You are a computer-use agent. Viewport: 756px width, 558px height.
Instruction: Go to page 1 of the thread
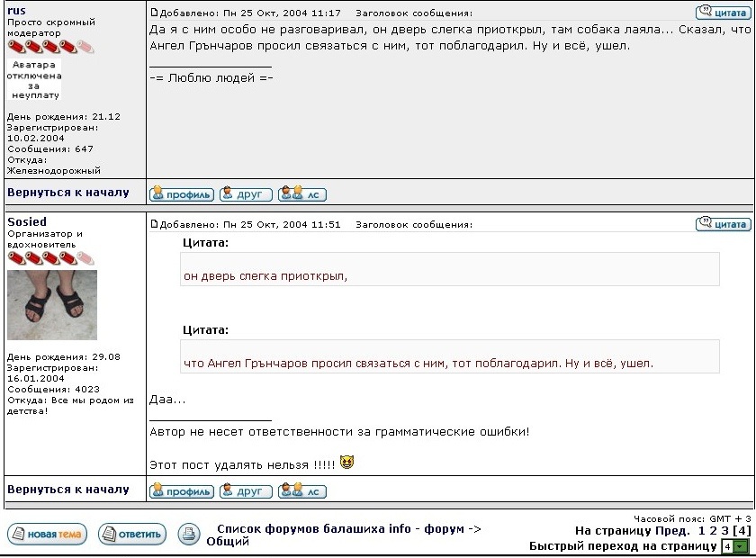pos(701,531)
